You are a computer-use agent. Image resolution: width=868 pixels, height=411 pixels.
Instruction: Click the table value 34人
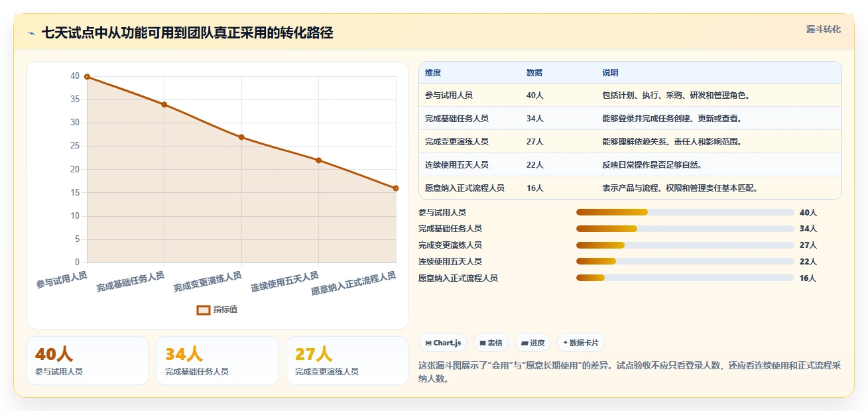535,119
